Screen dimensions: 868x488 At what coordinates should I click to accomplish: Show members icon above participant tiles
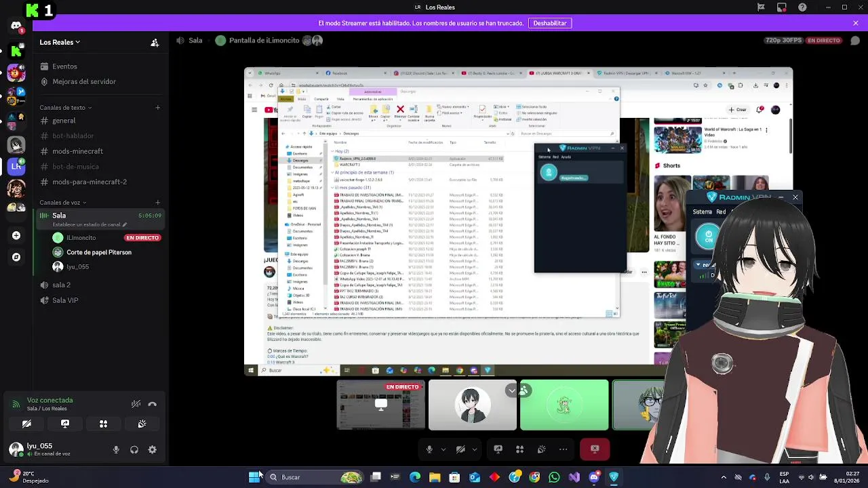[x=524, y=390]
